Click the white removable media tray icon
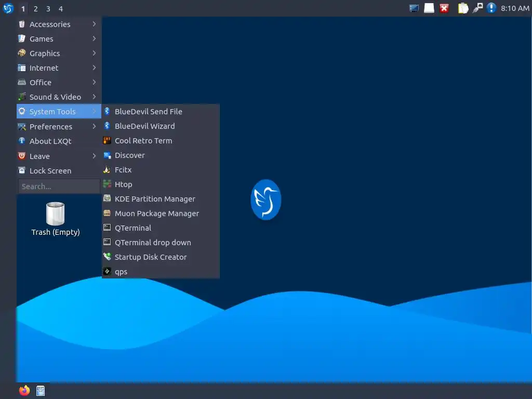Screen dimensions: 532x399 429,8
